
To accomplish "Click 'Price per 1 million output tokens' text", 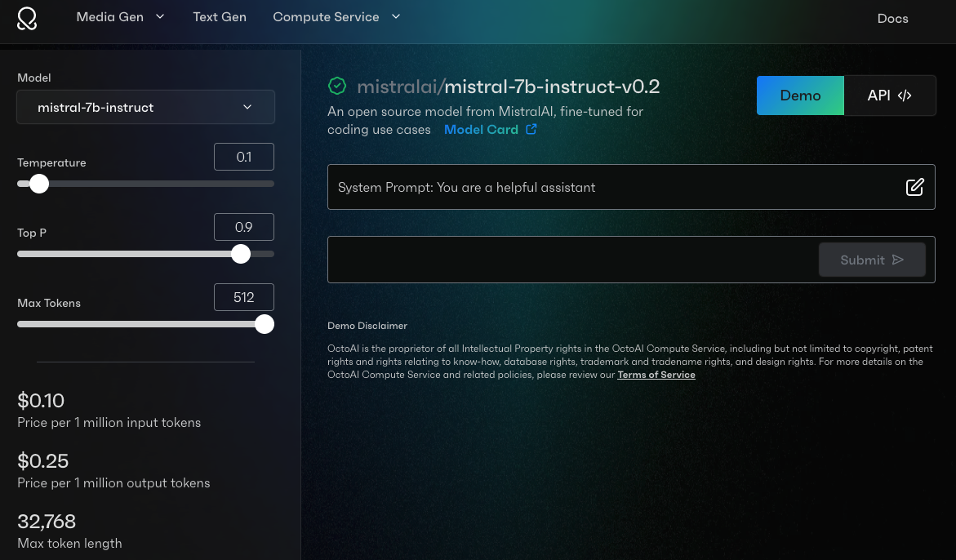I will click(x=113, y=482).
